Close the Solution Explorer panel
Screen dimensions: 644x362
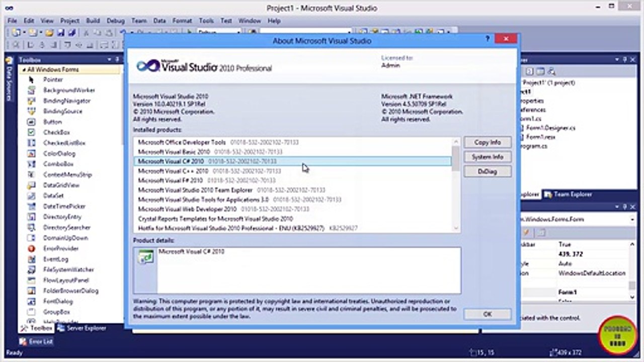point(632,59)
